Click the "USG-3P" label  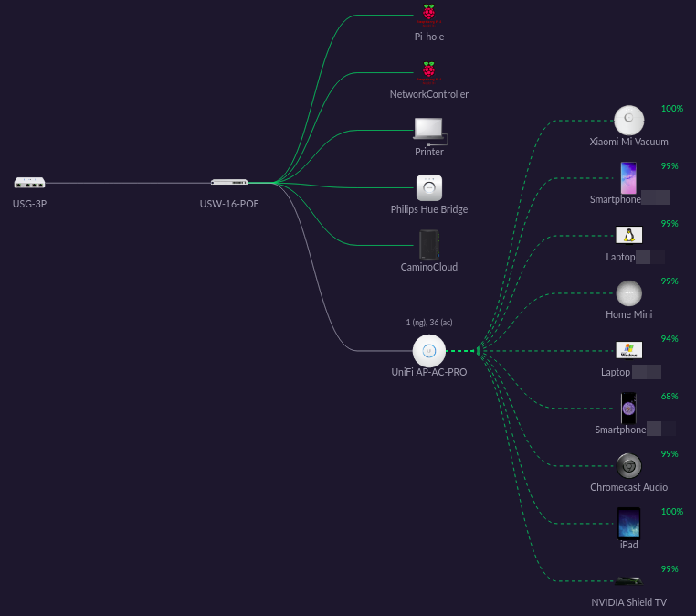(29, 204)
